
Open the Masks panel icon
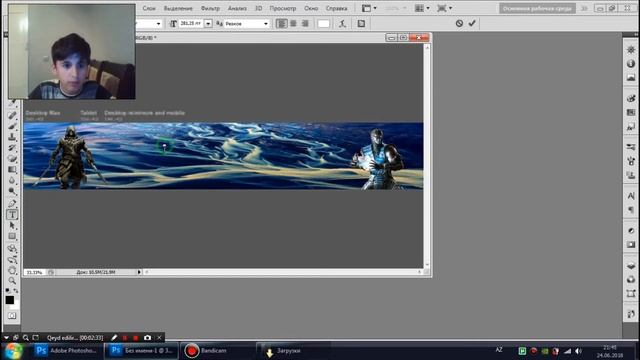coord(631,244)
